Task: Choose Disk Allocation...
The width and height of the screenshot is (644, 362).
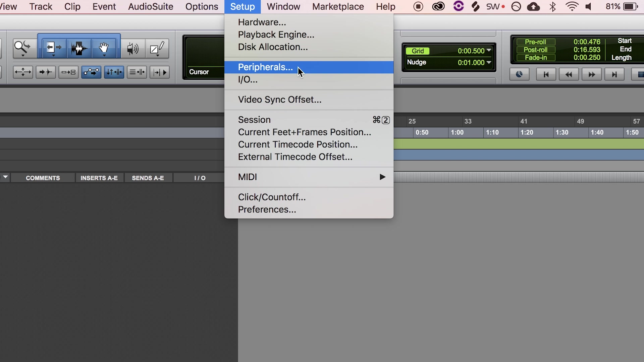Action: click(309, 47)
